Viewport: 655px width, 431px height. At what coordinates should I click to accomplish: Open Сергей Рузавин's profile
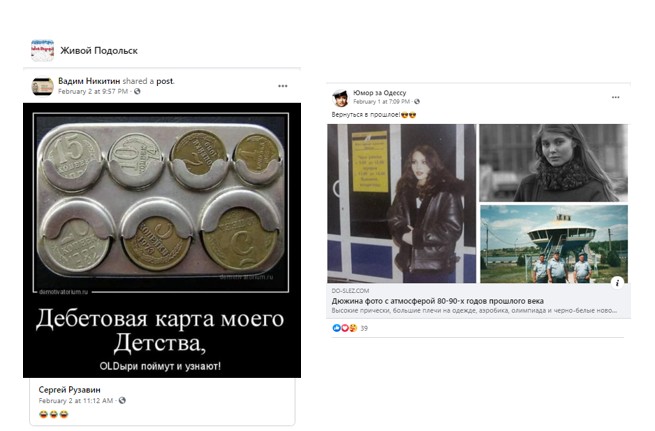(69, 390)
